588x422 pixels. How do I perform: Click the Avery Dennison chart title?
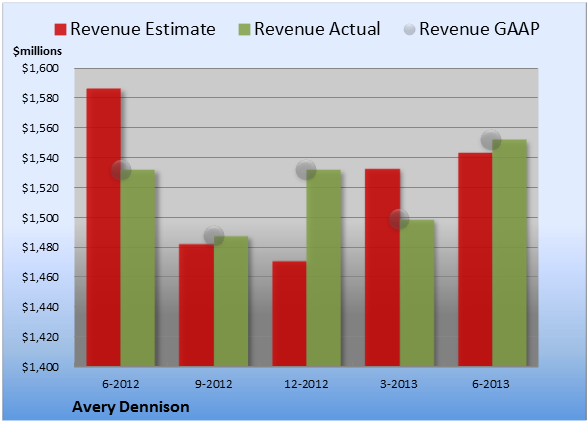click(x=131, y=407)
